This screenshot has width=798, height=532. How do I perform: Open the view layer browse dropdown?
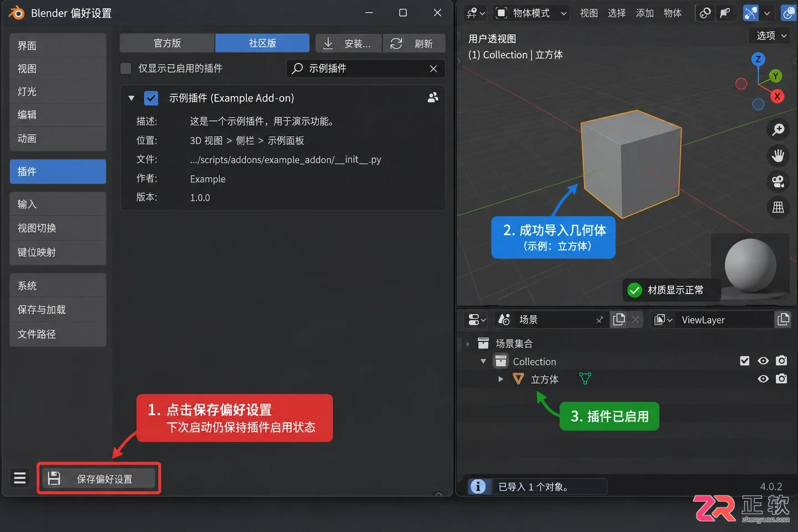pyautogui.click(x=663, y=320)
